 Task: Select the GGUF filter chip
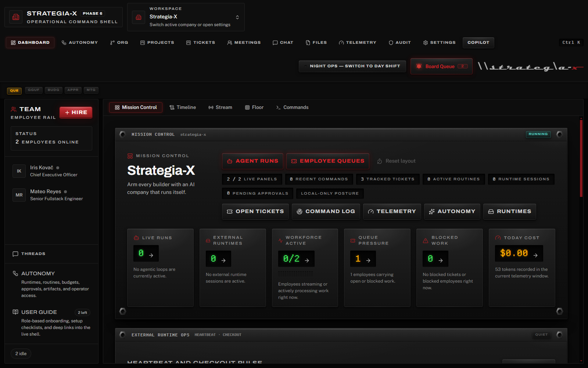33,90
